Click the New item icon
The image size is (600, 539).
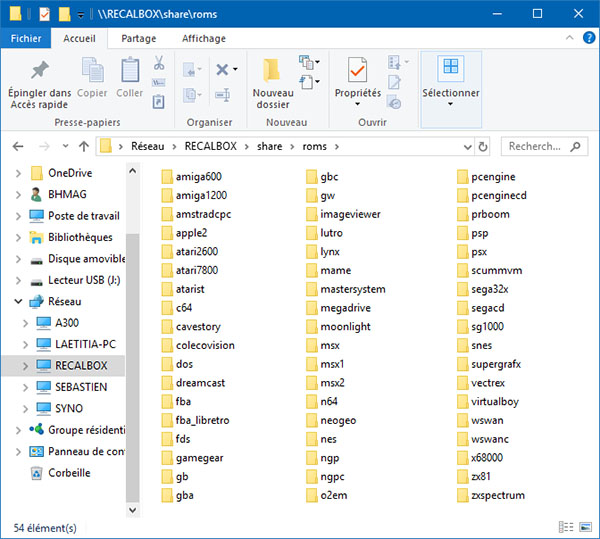tap(306, 62)
